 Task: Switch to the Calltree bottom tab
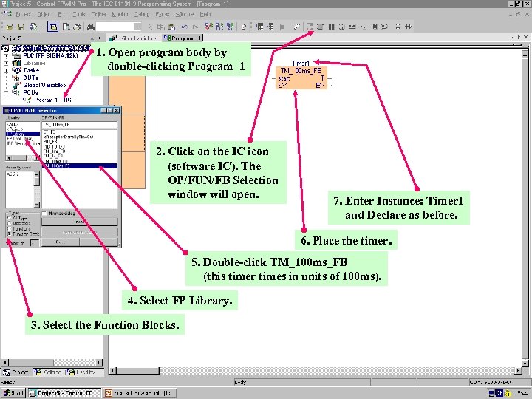(x=49, y=372)
